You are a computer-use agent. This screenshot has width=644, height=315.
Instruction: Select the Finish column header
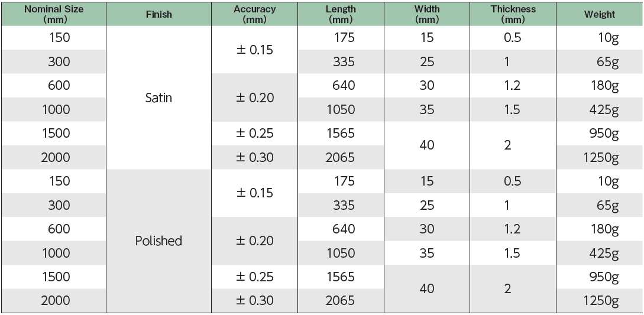[x=159, y=14]
